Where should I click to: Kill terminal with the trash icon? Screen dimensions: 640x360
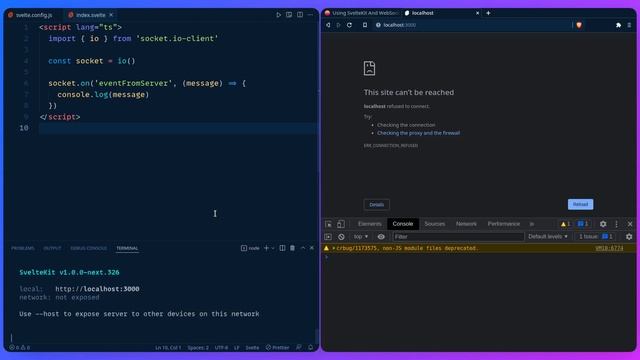[292, 248]
